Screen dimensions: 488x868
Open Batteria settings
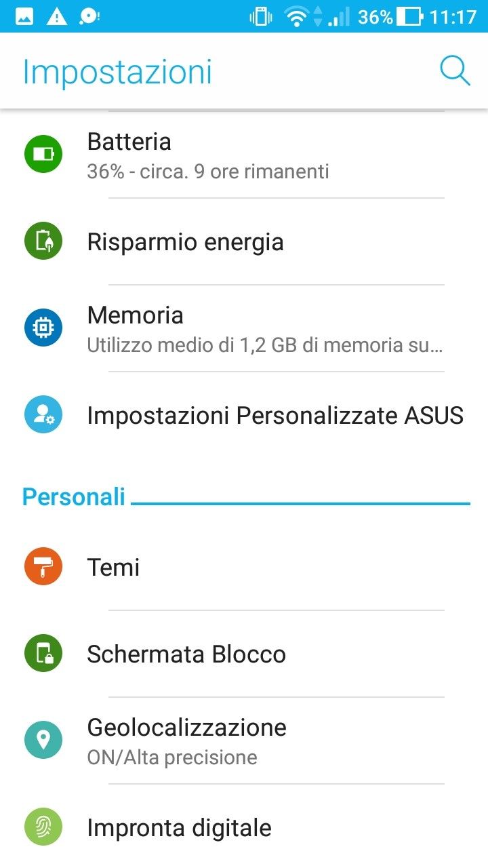(208, 155)
